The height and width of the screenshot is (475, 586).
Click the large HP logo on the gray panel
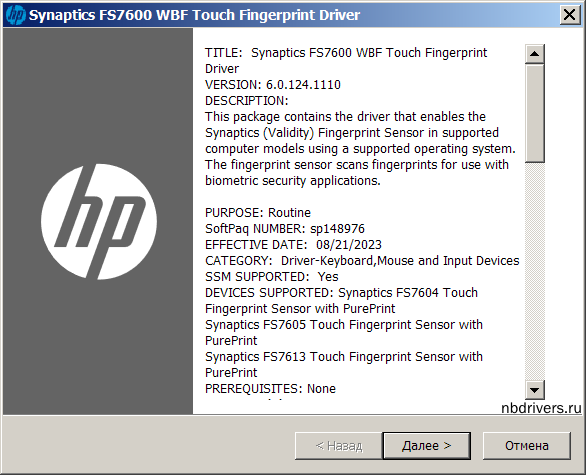(99, 222)
